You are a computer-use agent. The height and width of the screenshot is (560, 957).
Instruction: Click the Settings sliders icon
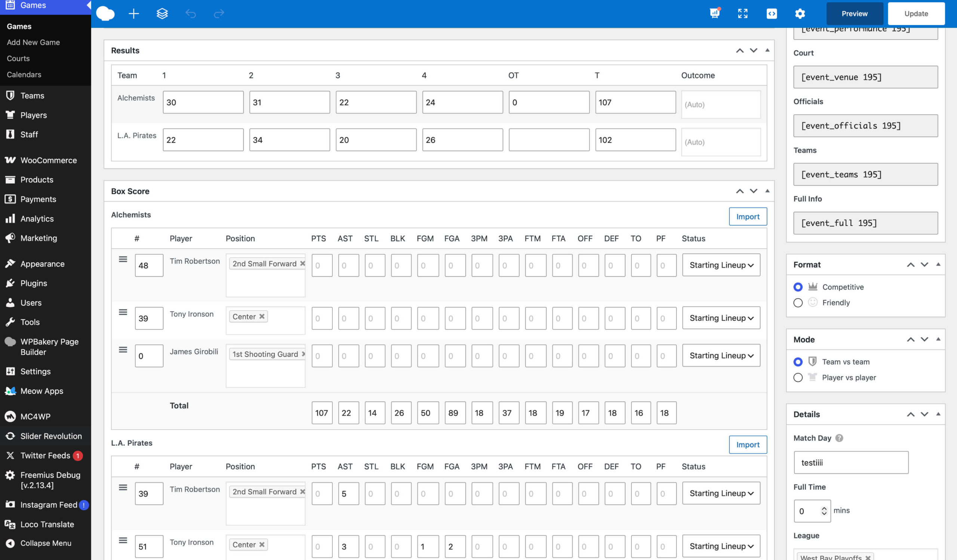click(10, 371)
